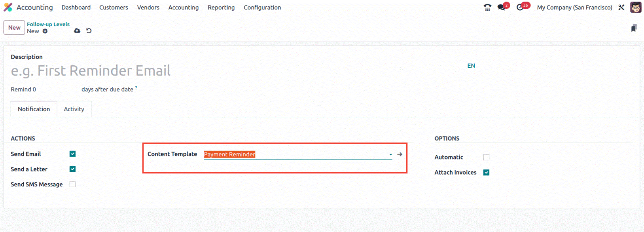
Task: Uncheck the Send a Letter checkbox
Action: pyautogui.click(x=72, y=169)
